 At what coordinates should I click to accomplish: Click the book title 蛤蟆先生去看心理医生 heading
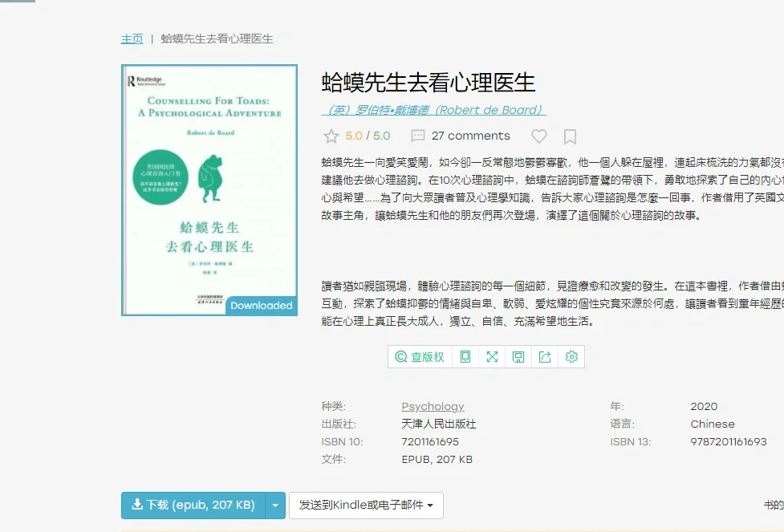(x=429, y=83)
